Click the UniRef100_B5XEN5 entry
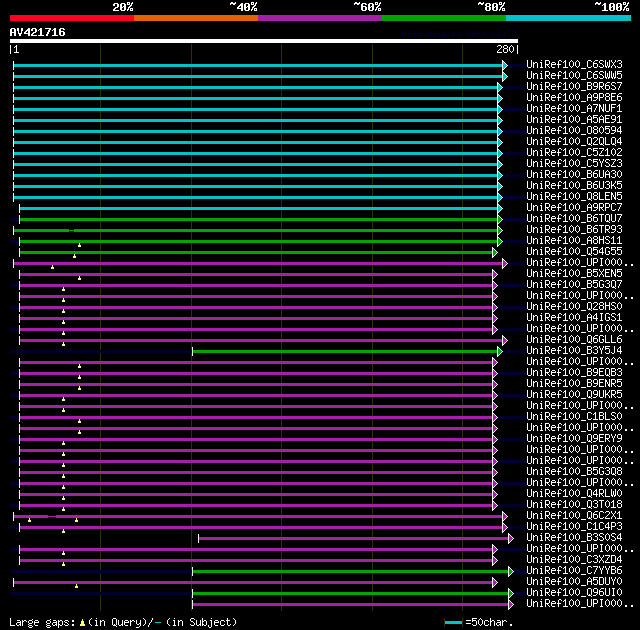This screenshot has width=640, height=630. pyautogui.click(x=574, y=274)
